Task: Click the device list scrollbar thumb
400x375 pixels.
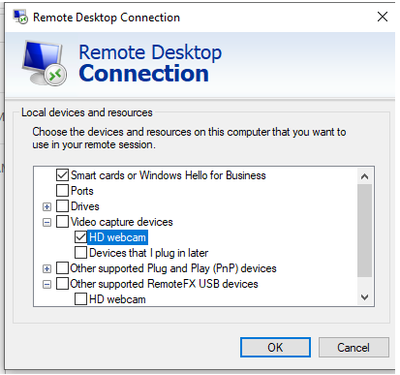Action: click(365, 230)
